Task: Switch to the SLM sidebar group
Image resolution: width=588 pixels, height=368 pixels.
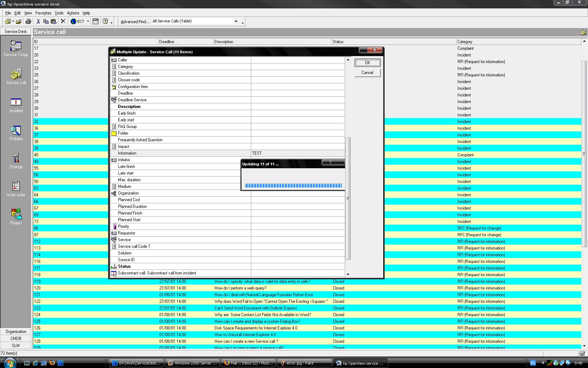Action: click(16, 346)
